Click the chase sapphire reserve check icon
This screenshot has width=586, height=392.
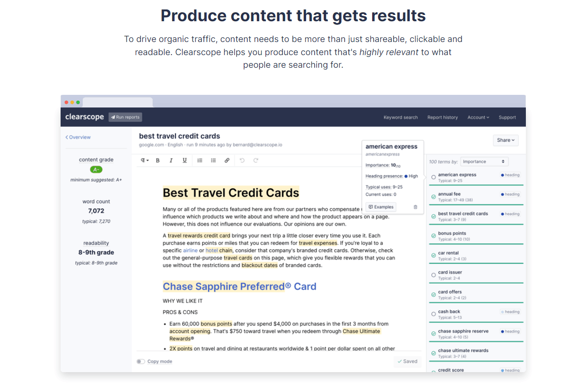click(x=434, y=334)
